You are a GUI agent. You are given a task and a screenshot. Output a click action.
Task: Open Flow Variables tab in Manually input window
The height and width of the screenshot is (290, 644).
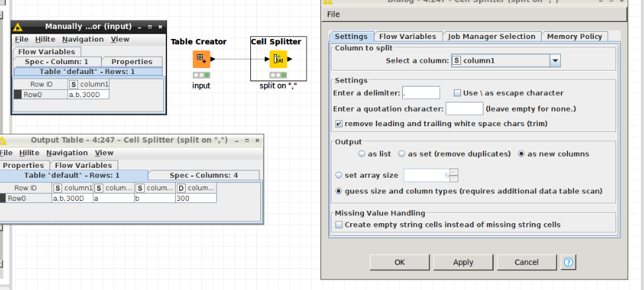click(x=46, y=52)
